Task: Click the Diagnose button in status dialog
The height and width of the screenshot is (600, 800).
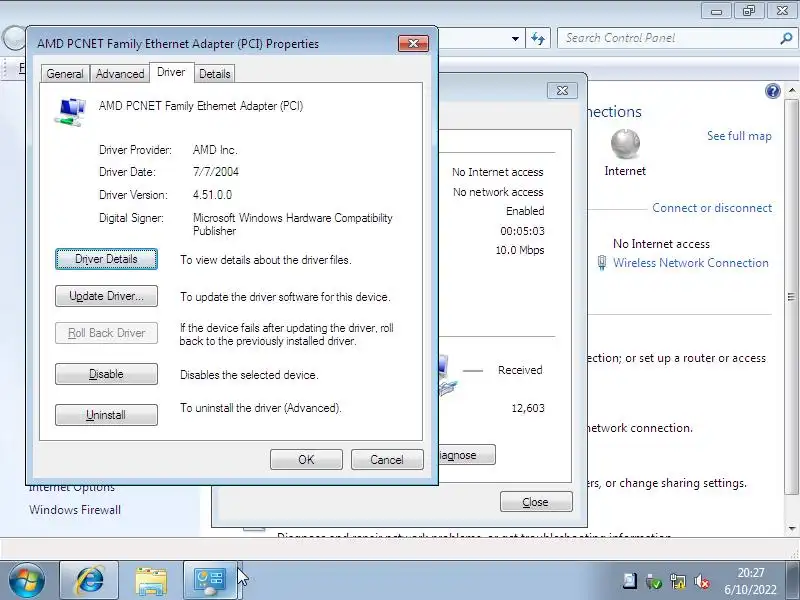Action: click(466, 455)
